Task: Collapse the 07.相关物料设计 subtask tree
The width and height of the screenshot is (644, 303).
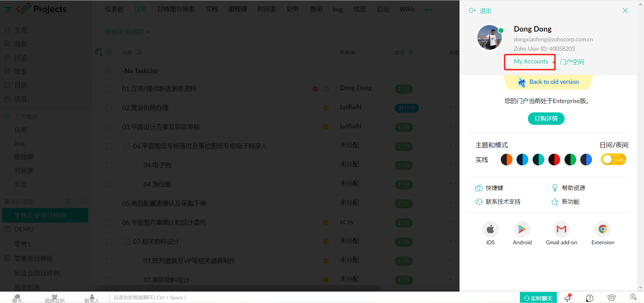Action: coord(127,242)
